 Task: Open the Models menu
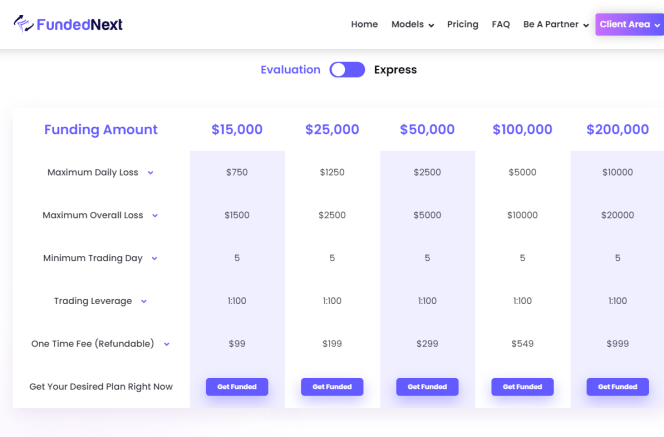412,24
